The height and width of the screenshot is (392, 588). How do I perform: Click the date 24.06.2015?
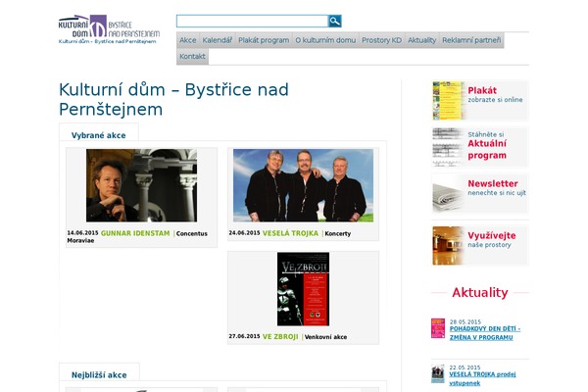[x=244, y=232]
